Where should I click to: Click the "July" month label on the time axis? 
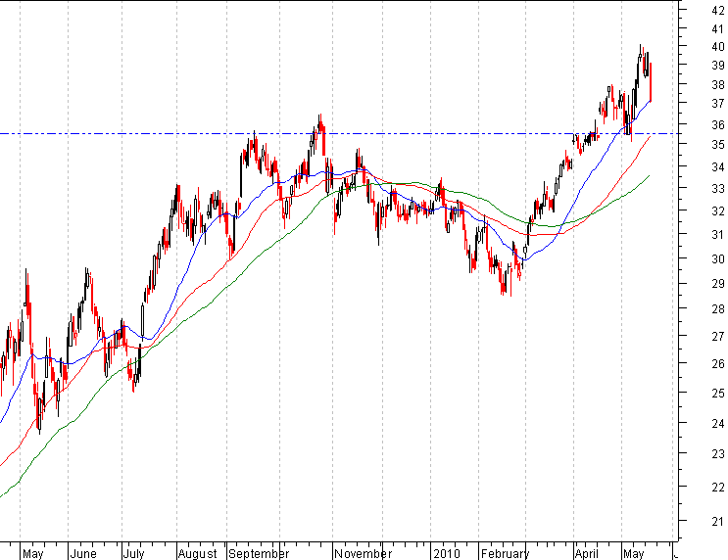(x=133, y=553)
